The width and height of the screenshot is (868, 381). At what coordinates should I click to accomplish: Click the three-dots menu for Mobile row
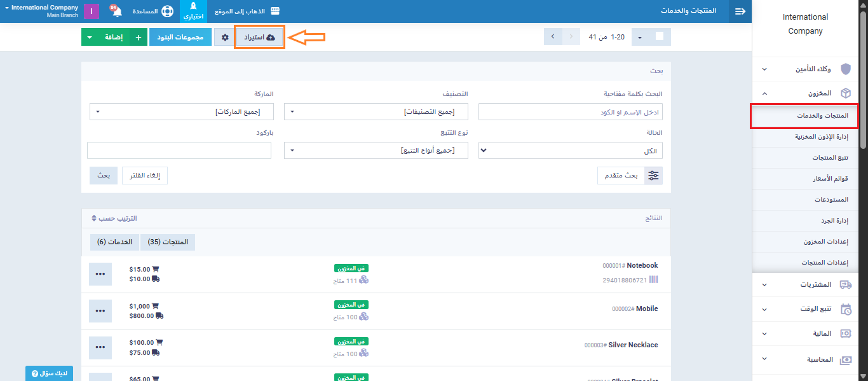point(100,311)
